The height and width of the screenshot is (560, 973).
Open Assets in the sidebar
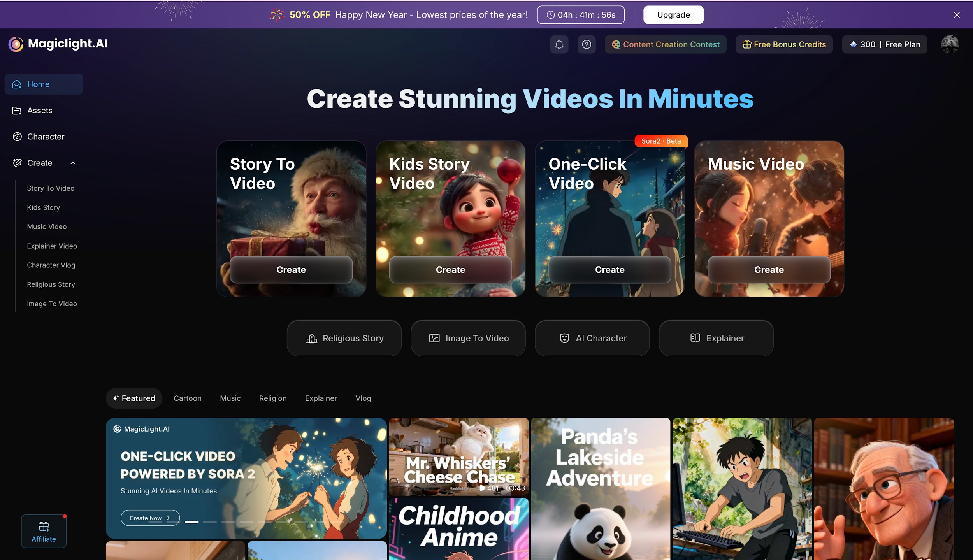coord(39,111)
